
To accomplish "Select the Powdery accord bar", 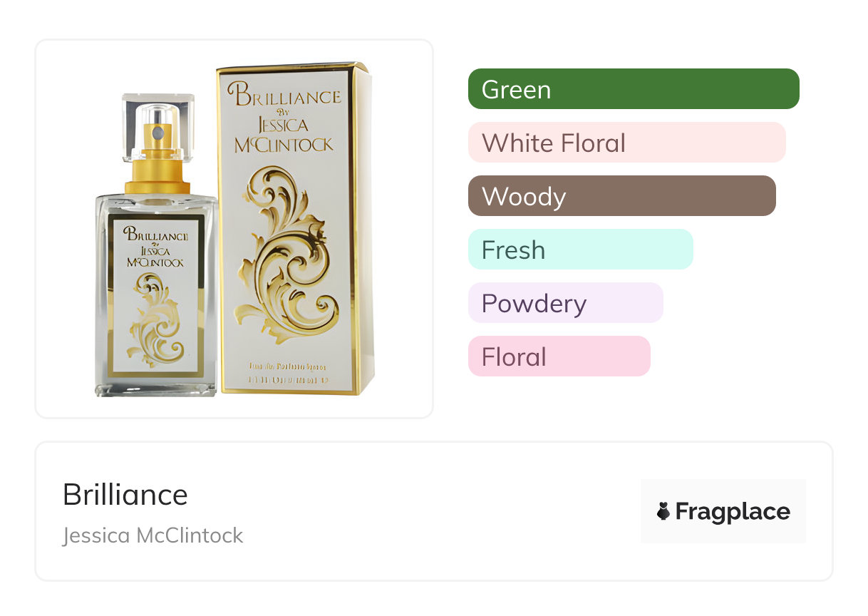I will [x=565, y=303].
